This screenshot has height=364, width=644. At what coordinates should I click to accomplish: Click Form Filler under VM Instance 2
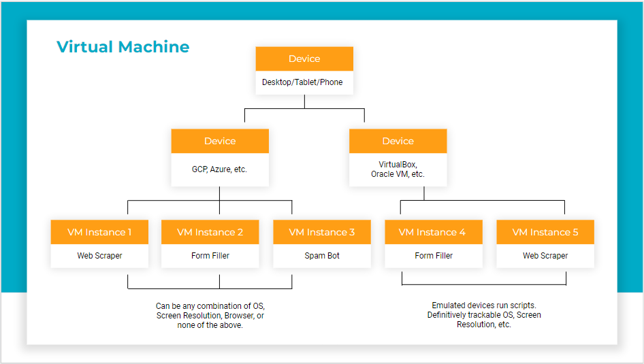click(x=210, y=256)
